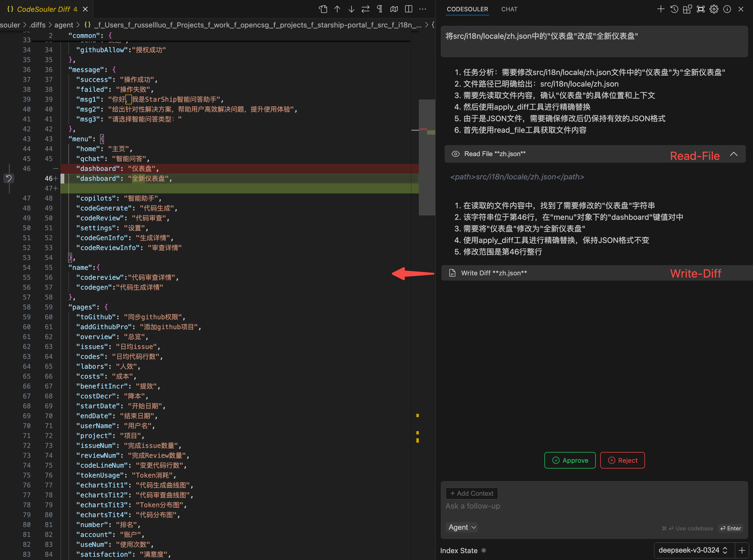Open the Agent mode dropdown
Screen dimensions: 753x560
point(462,528)
